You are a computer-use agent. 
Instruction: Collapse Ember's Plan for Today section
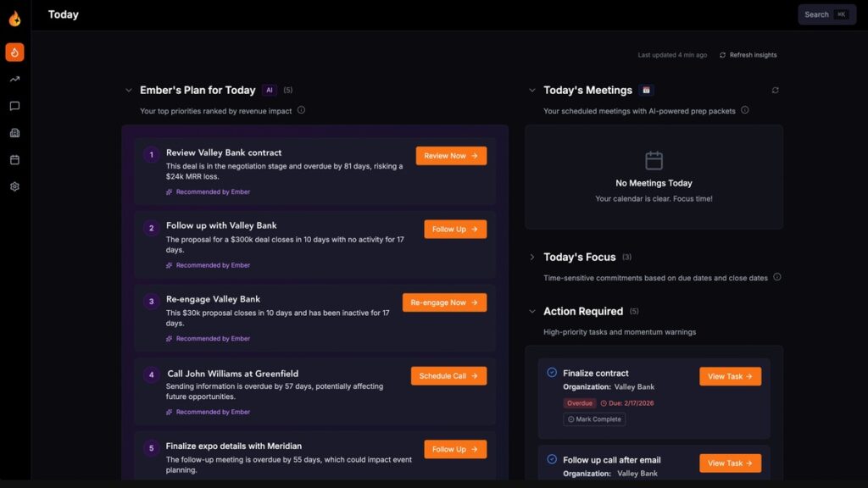[x=129, y=90]
